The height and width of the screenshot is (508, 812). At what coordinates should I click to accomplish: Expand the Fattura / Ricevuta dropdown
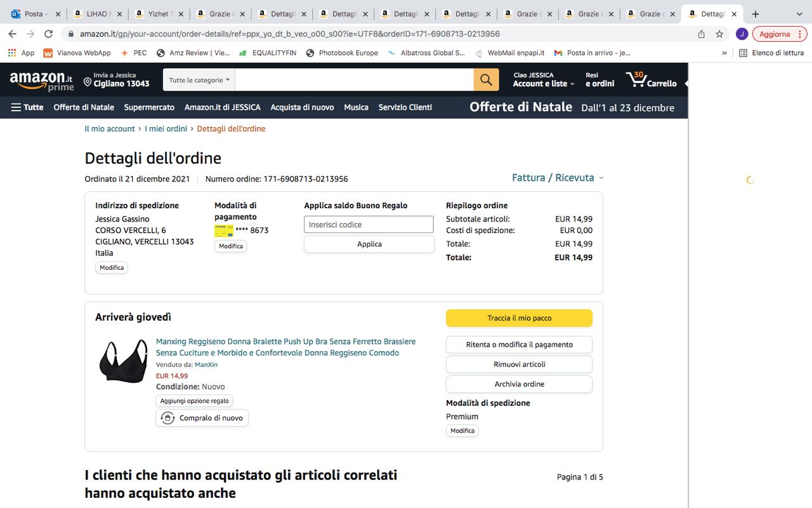[557, 178]
